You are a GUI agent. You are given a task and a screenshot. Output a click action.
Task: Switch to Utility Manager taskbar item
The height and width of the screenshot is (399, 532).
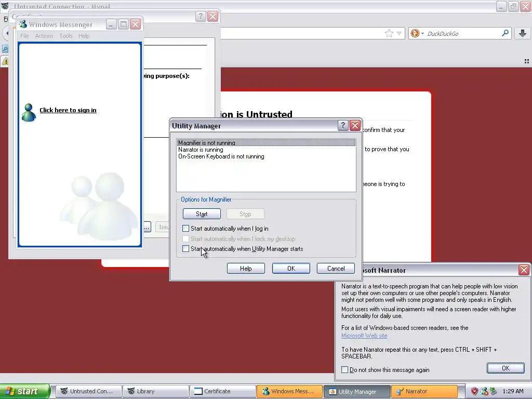357,391
